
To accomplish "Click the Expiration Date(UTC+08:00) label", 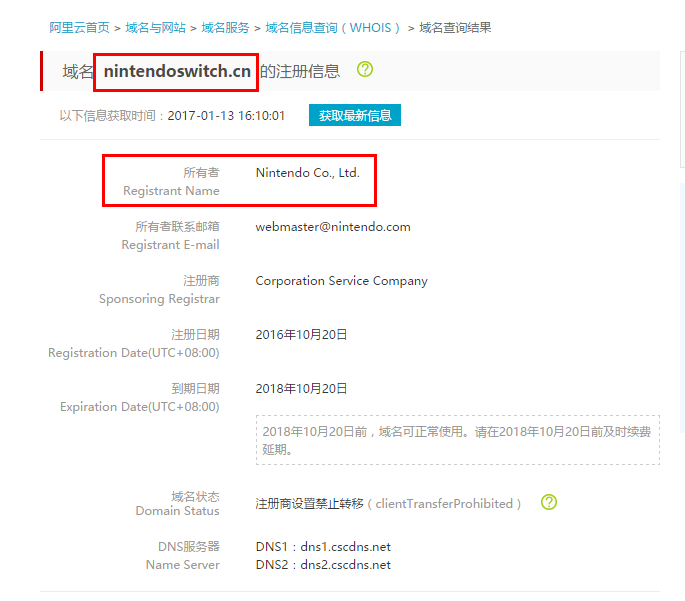I will [x=140, y=407].
